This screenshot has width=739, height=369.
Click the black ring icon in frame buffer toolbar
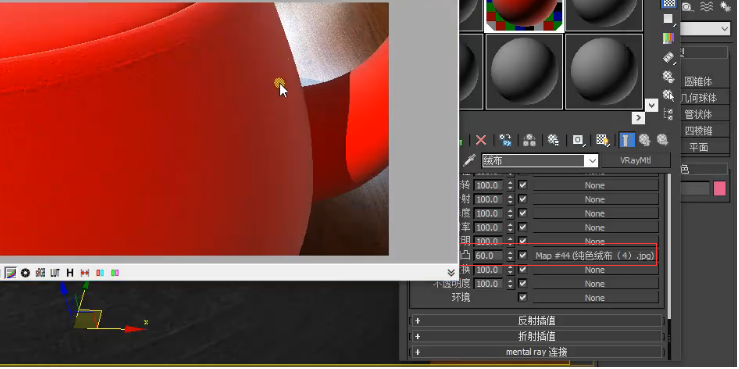click(x=25, y=272)
